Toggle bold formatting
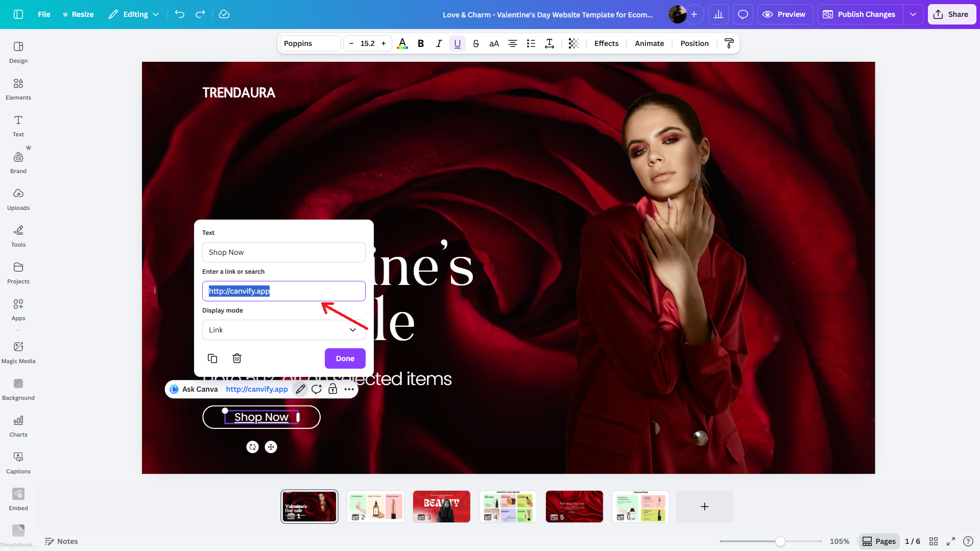The width and height of the screenshot is (980, 551). [421, 43]
